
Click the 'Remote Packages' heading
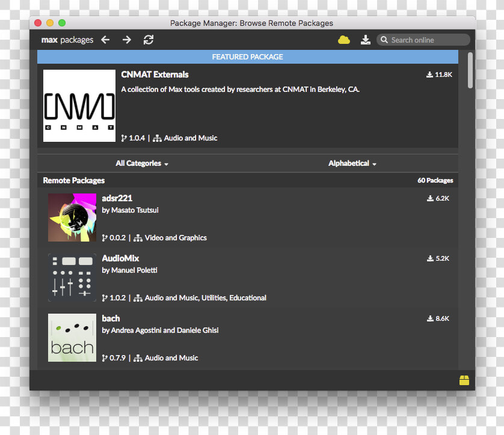coord(74,180)
